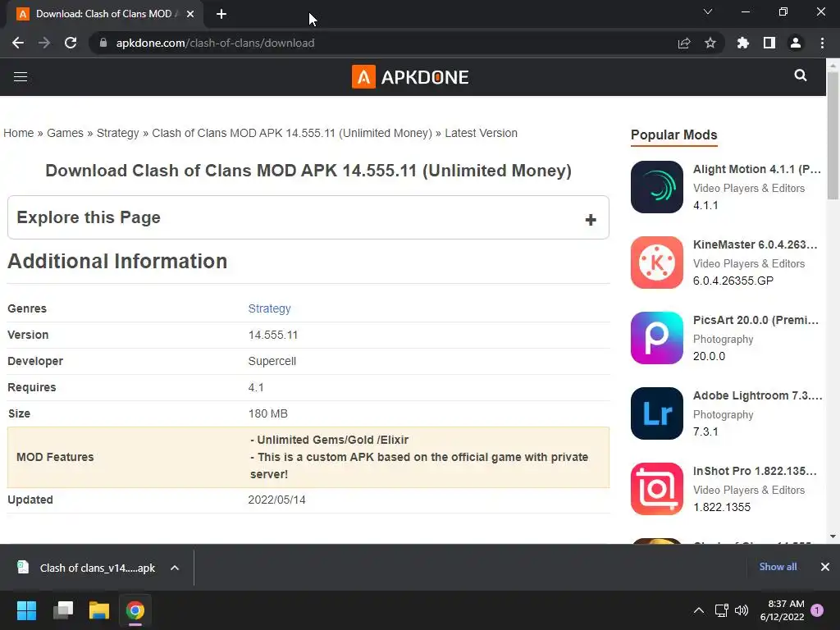The width and height of the screenshot is (840, 630).
Task: Open File Explorer from the taskbar
Action: (99, 610)
